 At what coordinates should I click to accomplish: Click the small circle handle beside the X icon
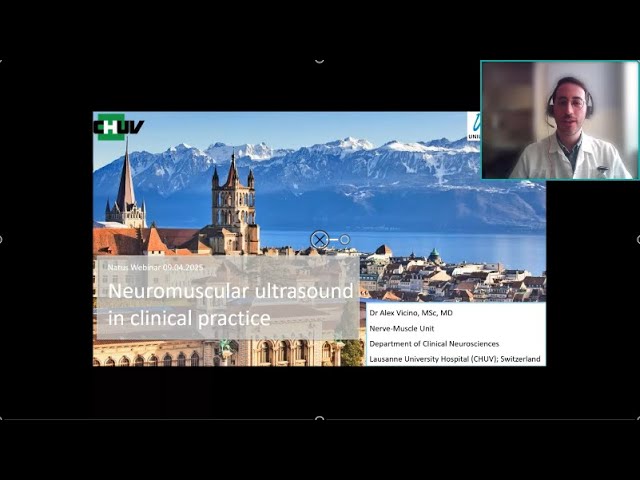345,240
